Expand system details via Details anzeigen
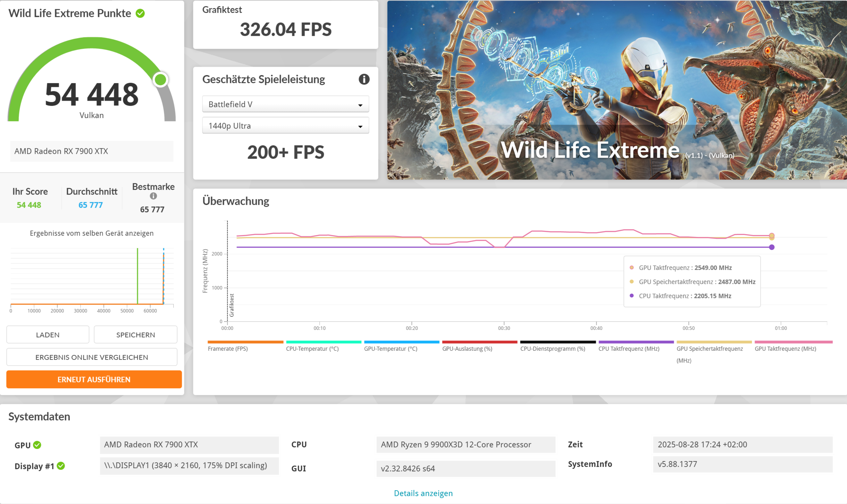This screenshot has height=504, width=847. tap(423, 493)
